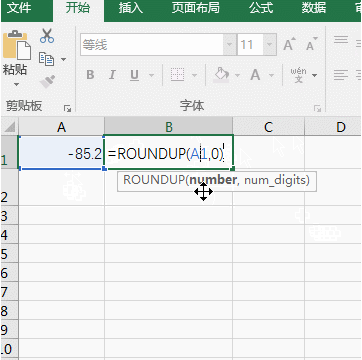Click inside the =ROUNDUP(A1,0) formula cell
The width and height of the screenshot is (362, 360).
coord(169,154)
